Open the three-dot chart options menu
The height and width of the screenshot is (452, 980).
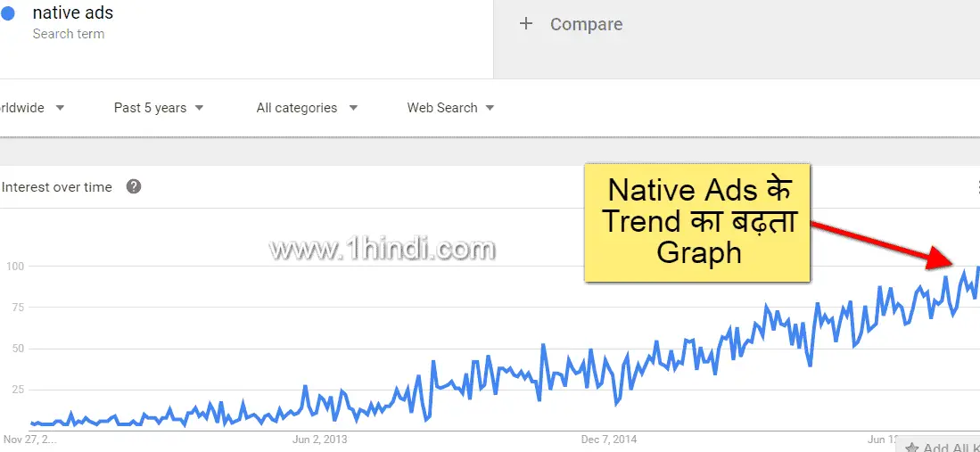click(x=977, y=187)
